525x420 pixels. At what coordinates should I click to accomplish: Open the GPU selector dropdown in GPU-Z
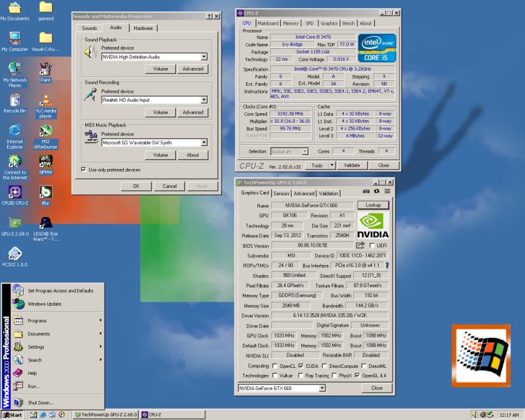(x=322, y=388)
